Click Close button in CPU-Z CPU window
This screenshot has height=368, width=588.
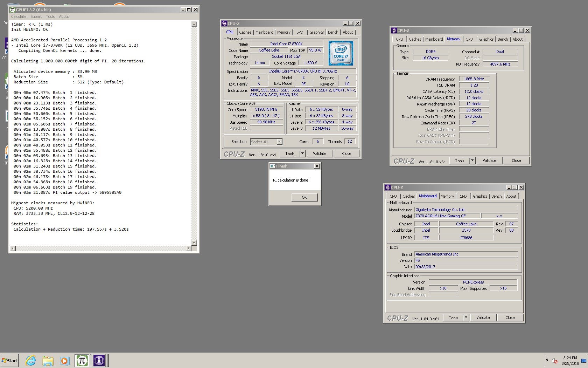coord(346,154)
